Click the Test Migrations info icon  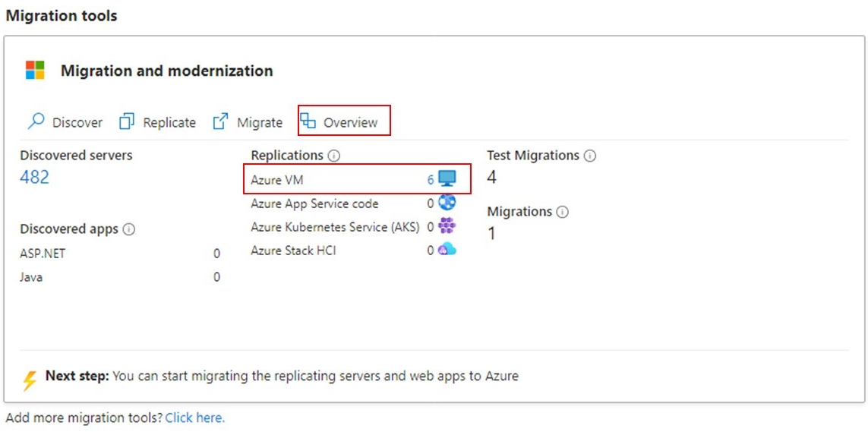pyautogui.click(x=590, y=156)
